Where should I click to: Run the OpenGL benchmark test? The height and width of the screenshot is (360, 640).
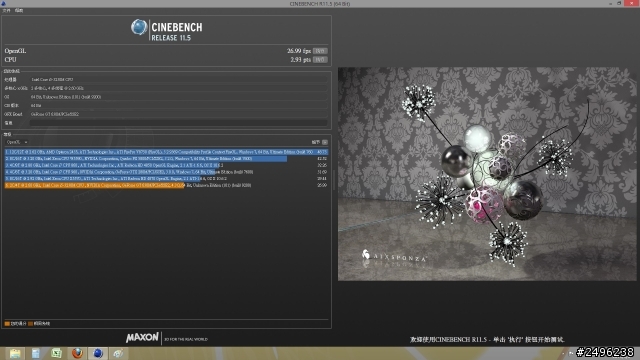point(320,51)
